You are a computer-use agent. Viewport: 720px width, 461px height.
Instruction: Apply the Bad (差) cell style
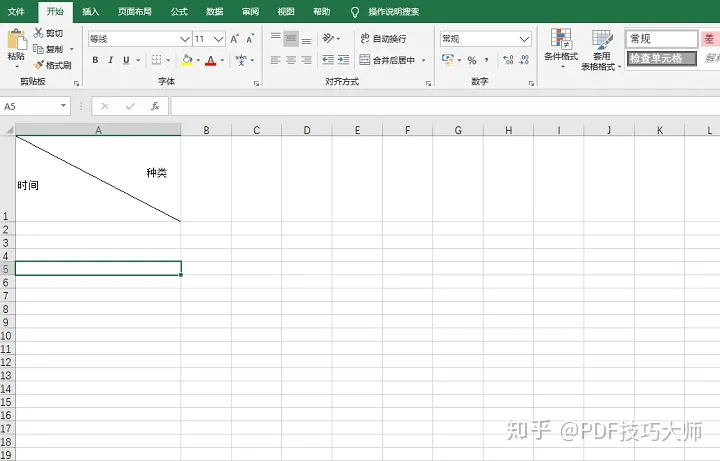click(710, 39)
